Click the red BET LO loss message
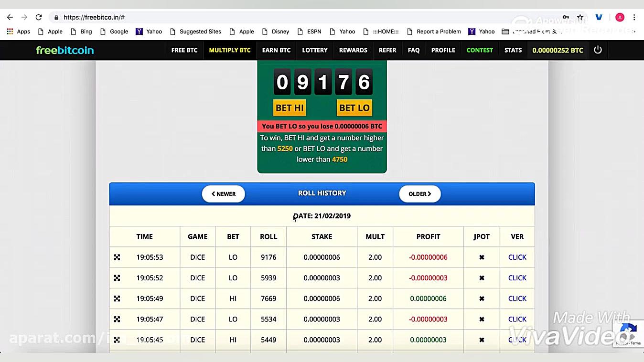The image size is (644, 362). pyautogui.click(x=322, y=127)
